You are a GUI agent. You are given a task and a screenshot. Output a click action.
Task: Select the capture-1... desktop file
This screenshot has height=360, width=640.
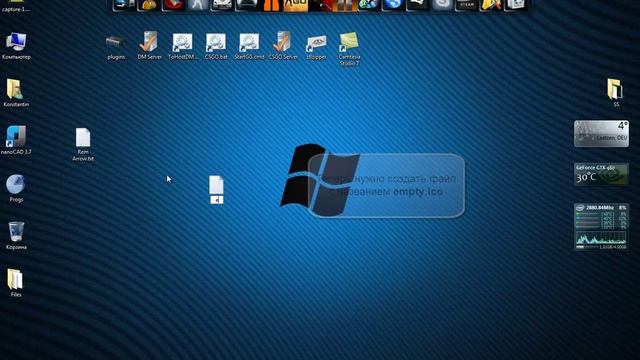click(x=16, y=6)
